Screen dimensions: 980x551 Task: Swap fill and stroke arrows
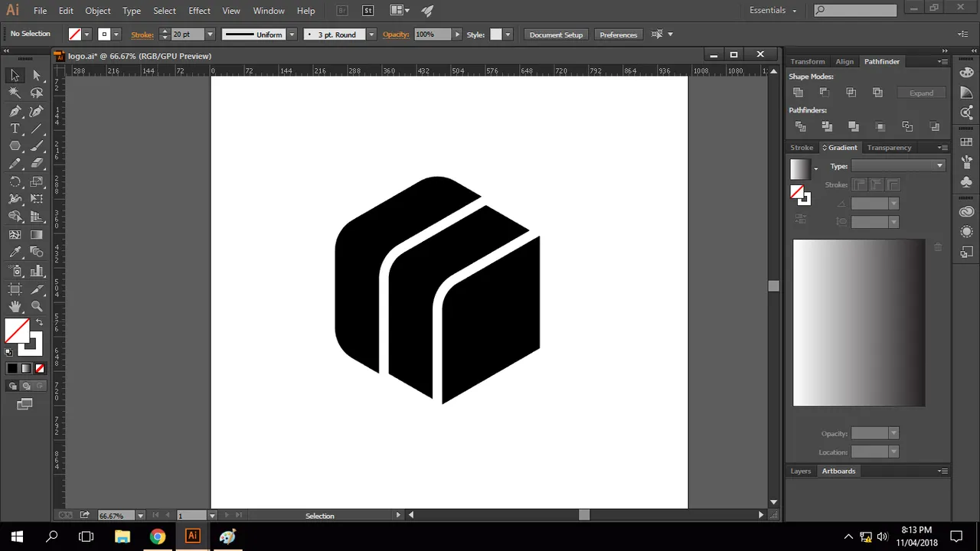coord(39,323)
